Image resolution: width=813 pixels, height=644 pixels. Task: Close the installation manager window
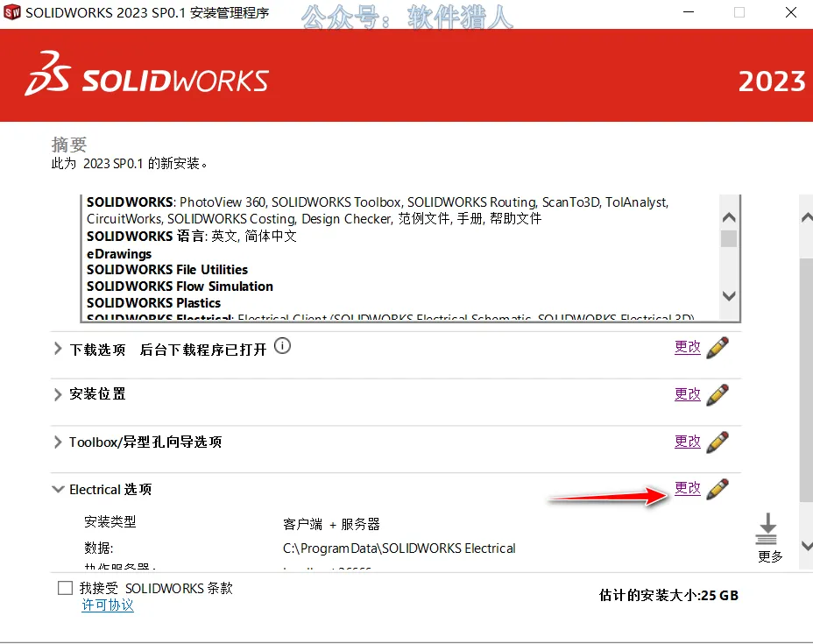click(x=791, y=12)
